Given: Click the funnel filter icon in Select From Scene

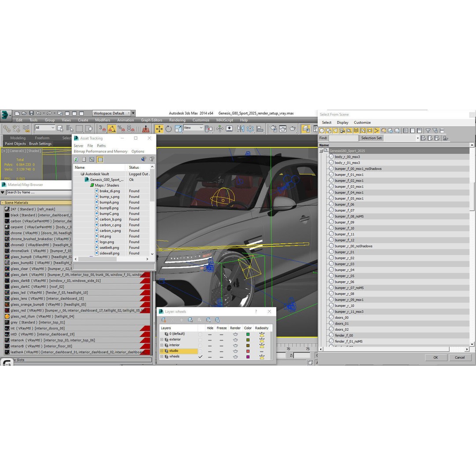Looking at the screenshot, I should tap(428, 130).
